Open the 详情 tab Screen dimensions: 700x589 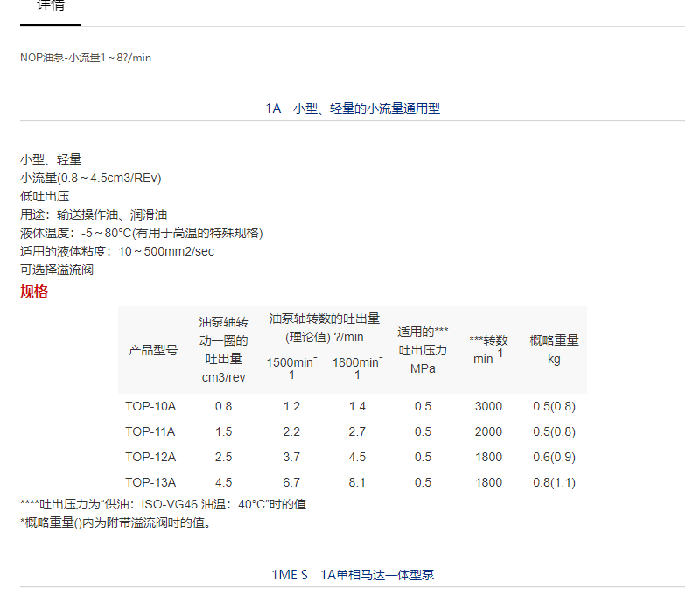point(50,5)
